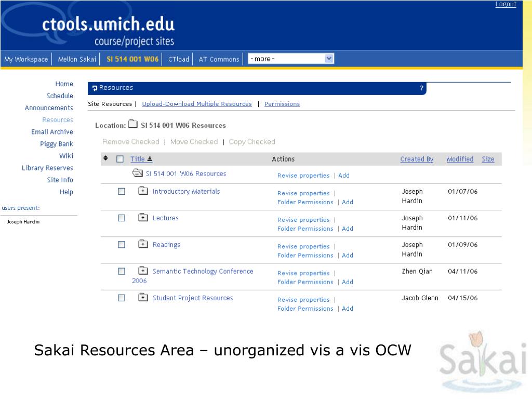This screenshot has height=399, width=532.
Task: Expand the Student Project Resources folder
Action: [x=143, y=297]
